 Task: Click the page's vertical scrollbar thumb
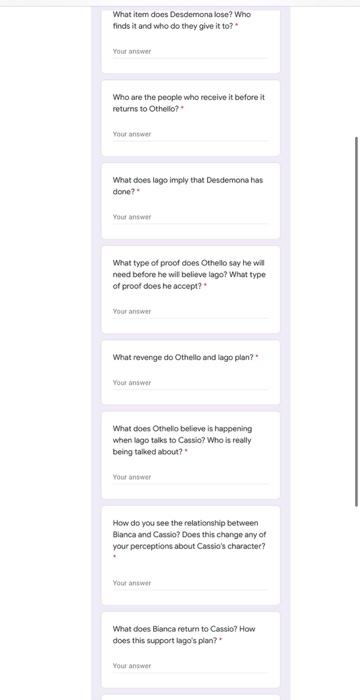[356, 321]
